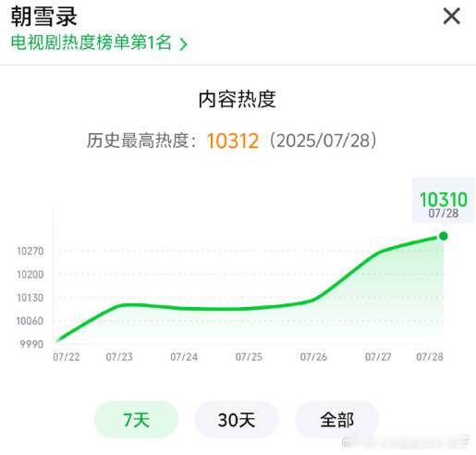Screen dimensions: 476x455
Task: Click the 07/26 axis date label
Action: coord(313,357)
